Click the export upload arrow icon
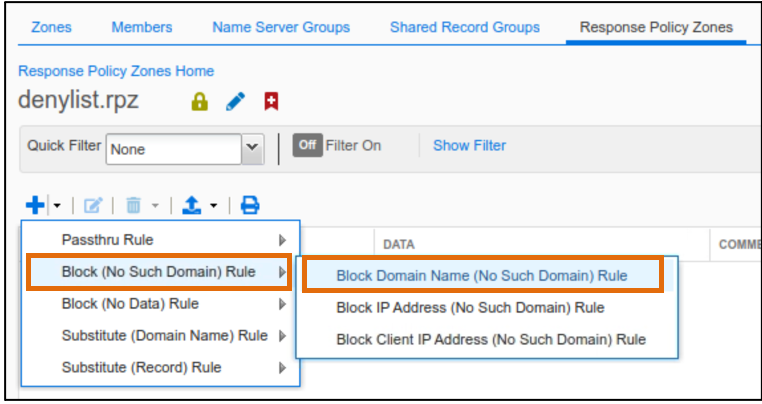The image size is (762, 404). (x=191, y=205)
